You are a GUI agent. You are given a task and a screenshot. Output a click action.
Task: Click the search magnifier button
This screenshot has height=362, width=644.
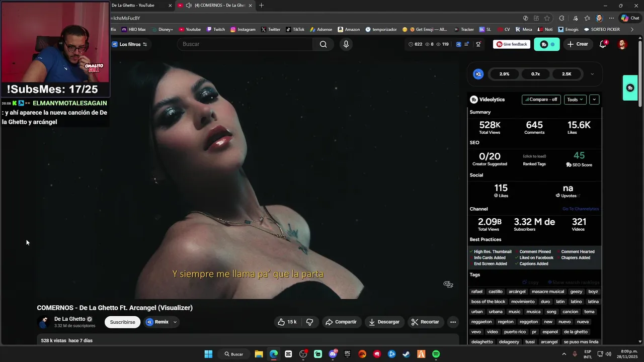tap(323, 44)
